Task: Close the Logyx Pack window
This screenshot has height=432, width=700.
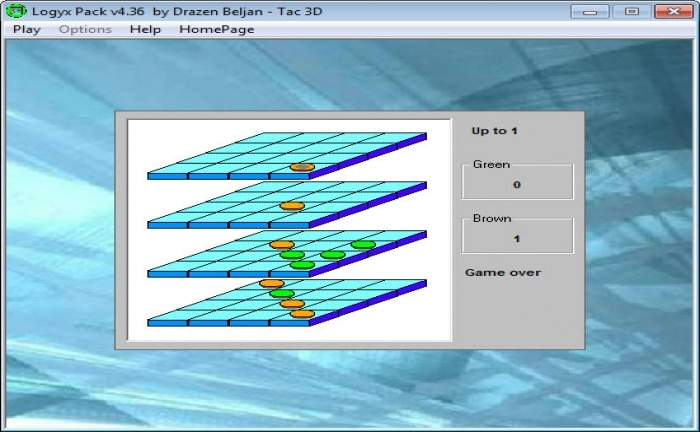Action: 674,11
